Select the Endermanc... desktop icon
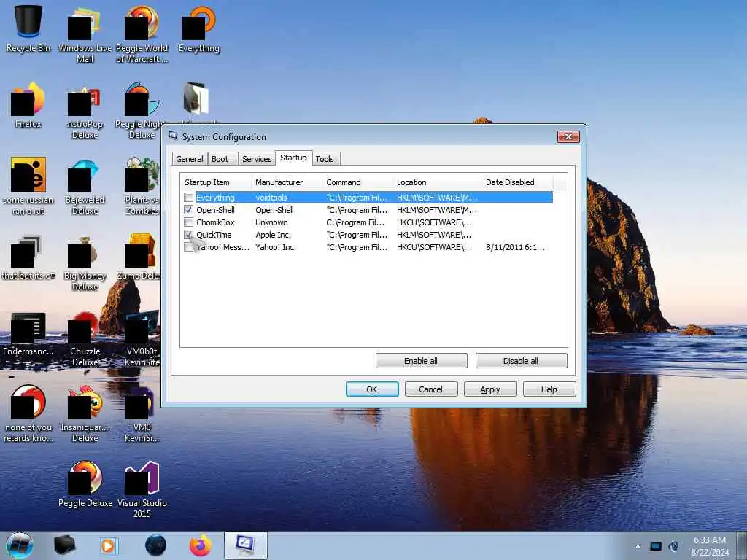 click(x=28, y=333)
